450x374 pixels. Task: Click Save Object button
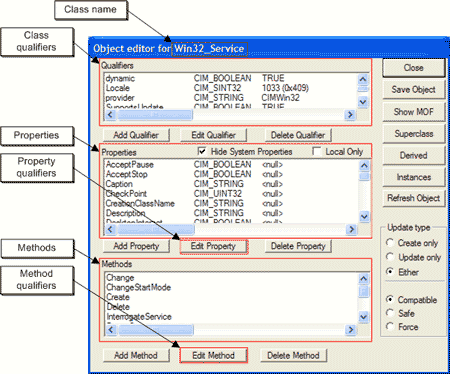[414, 89]
